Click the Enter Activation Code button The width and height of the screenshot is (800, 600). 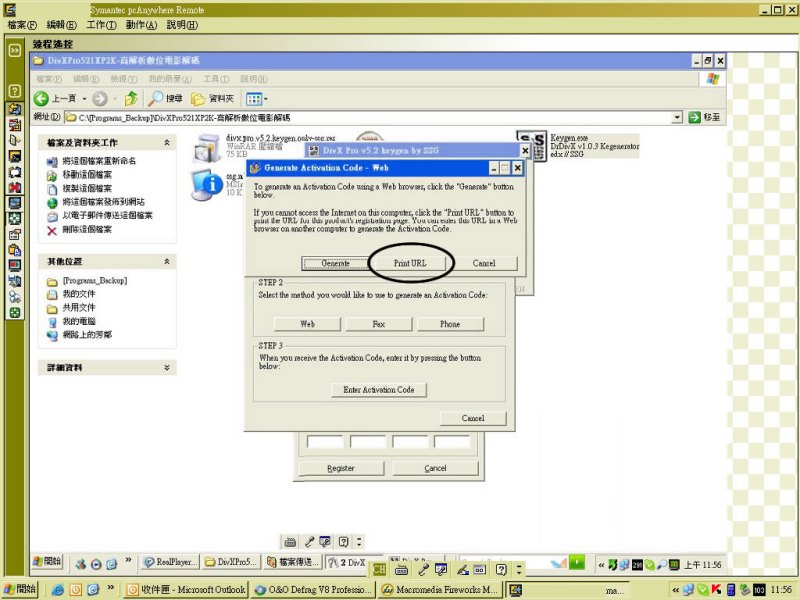coord(379,390)
